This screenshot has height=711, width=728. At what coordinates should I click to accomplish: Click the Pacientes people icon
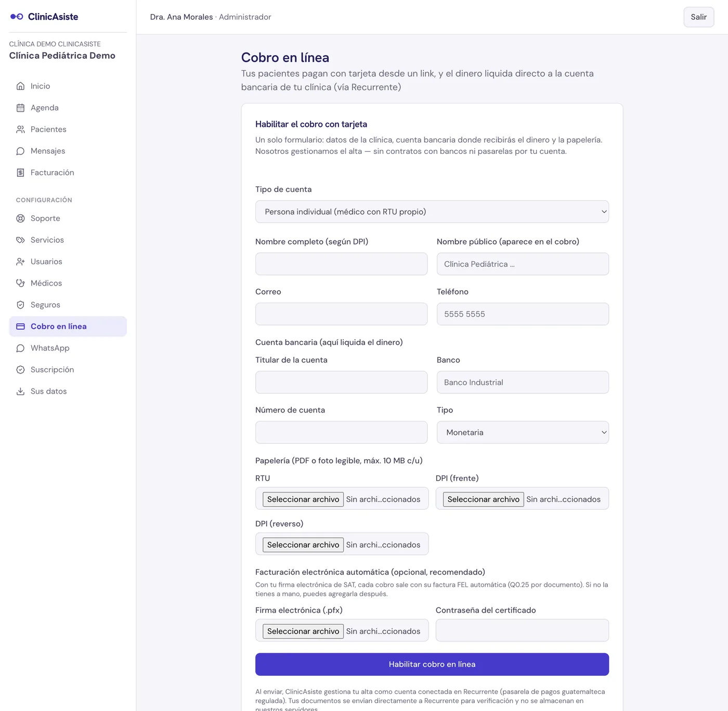[x=20, y=130]
